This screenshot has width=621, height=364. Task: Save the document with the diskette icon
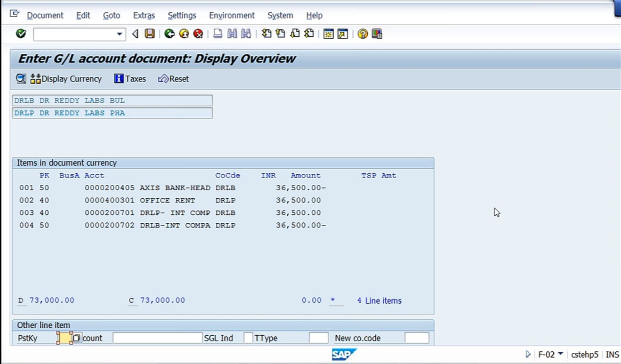coord(150,34)
